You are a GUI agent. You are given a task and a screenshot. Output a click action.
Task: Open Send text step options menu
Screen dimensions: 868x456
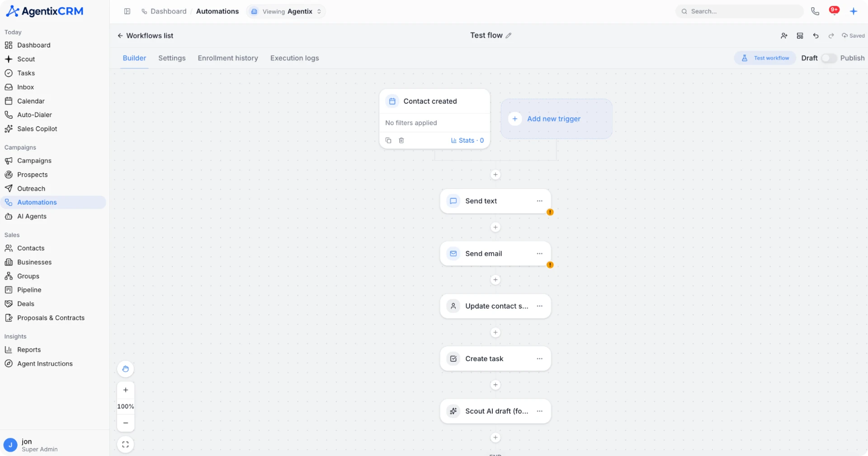[539, 201]
